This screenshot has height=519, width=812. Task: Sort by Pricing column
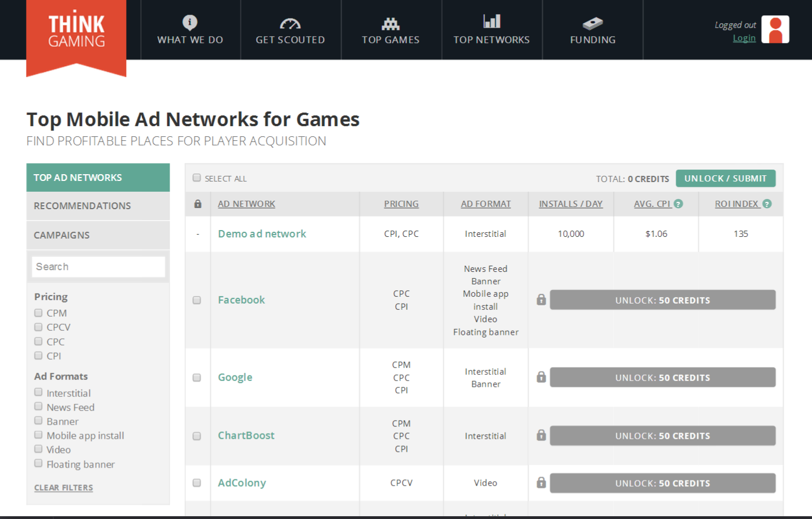coord(401,204)
